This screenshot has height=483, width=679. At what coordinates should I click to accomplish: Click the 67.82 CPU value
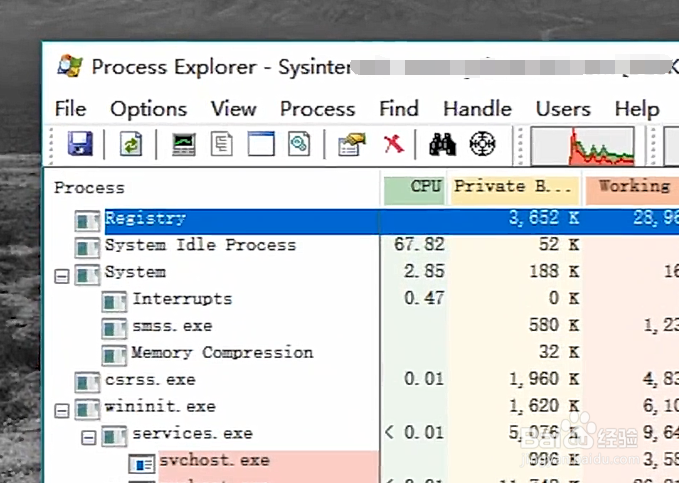(419, 245)
